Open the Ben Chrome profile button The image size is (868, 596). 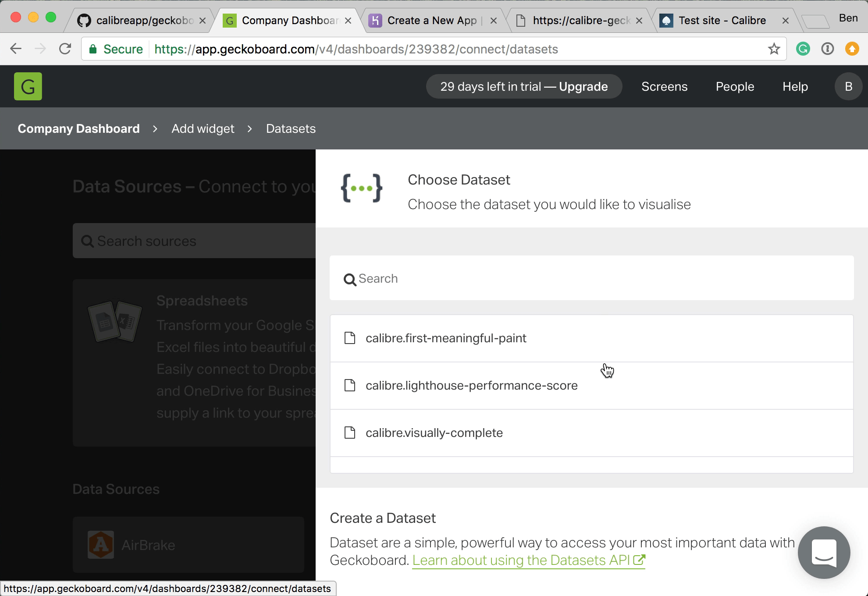pyautogui.click(x=848, y=18)
